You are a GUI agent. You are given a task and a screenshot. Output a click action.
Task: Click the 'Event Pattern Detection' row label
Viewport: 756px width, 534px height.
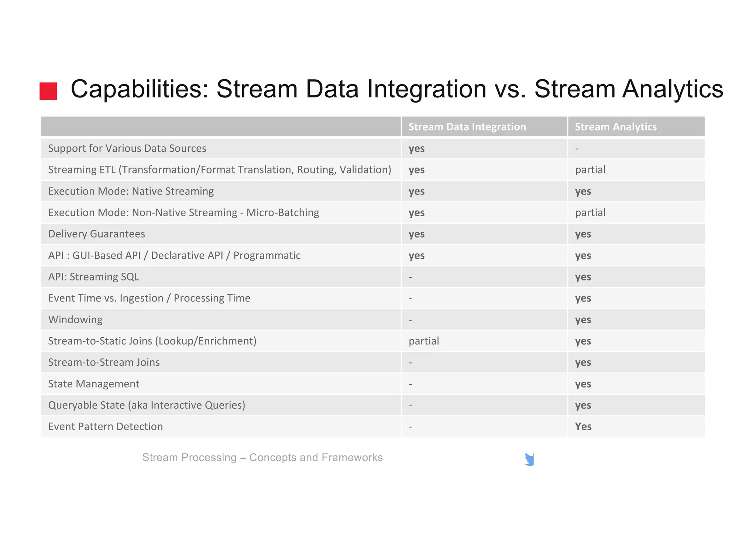(x=105, y=427)
